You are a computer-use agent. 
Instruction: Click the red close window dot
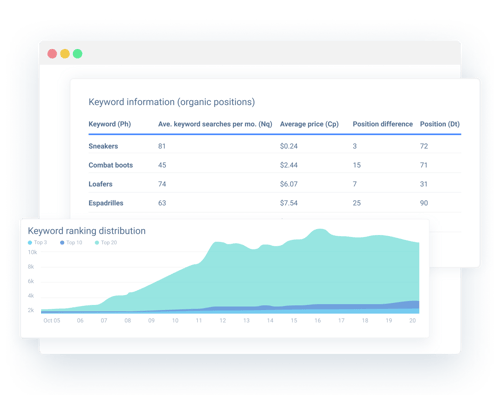(52, 54)
